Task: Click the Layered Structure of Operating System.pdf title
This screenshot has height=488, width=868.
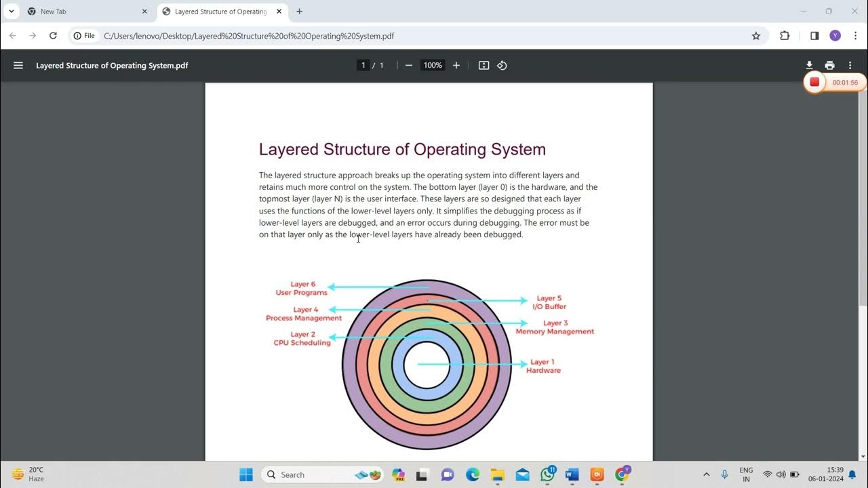Action: [x=112, y=65]
